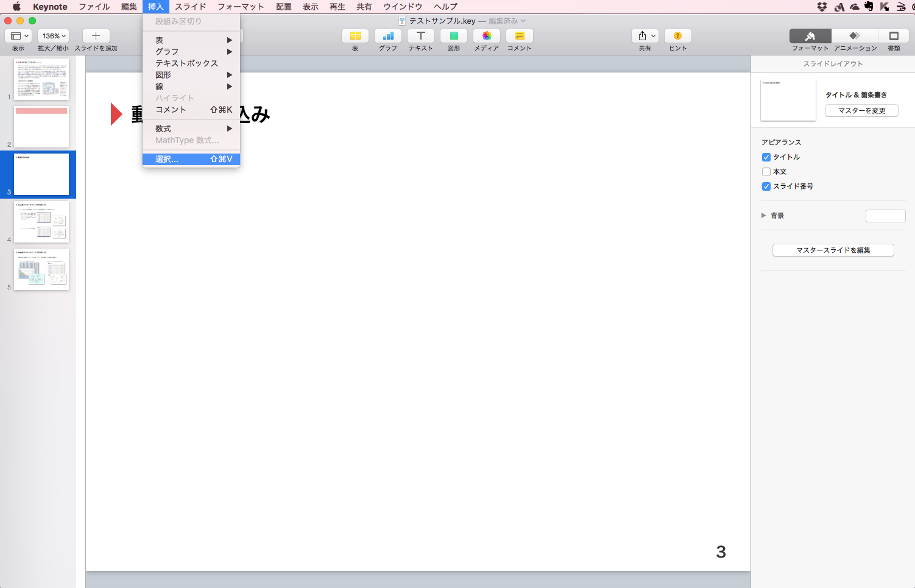
Task: Click the マスタースライドを編集 button
Action: [833, 250]
